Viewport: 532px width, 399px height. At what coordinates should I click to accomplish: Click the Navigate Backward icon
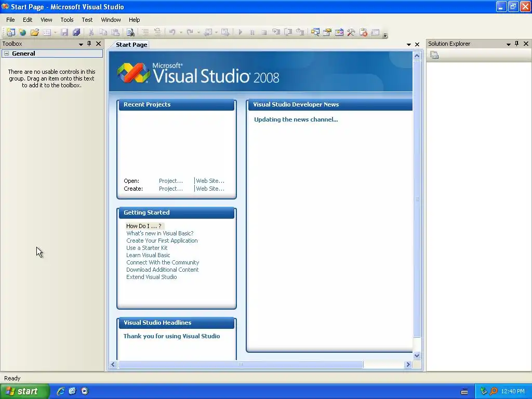(x=208, y=32)
